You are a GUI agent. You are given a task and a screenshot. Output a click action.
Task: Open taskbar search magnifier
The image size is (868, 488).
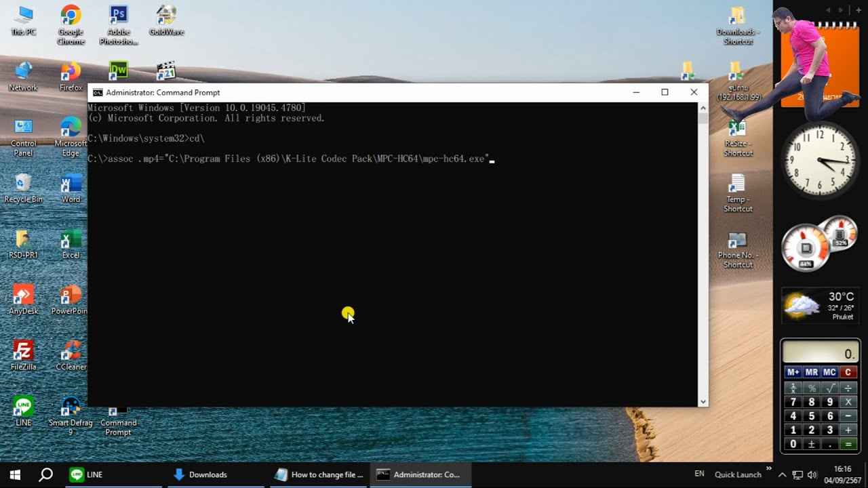[x=45, y=474]
